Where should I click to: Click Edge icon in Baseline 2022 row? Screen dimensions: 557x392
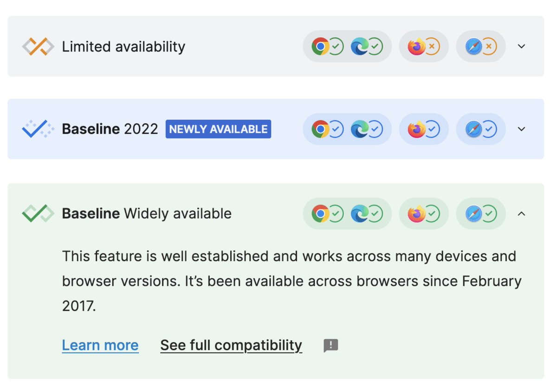coord(360,129)
